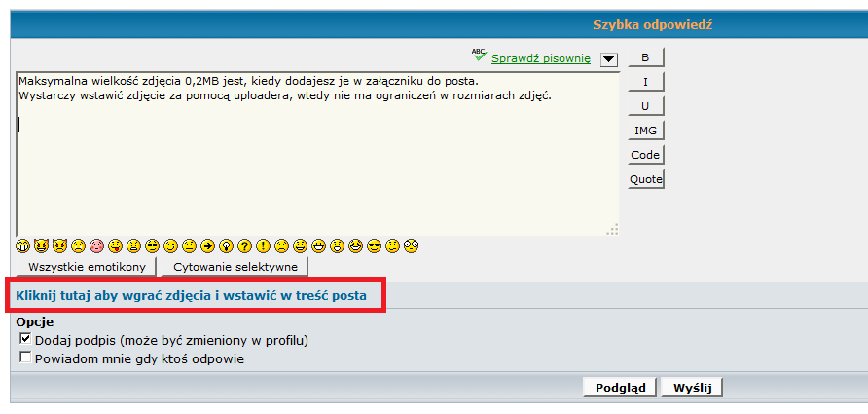
Task: Click the Sprawdź pisownię link
Action: pyautogui.click(x=541, y=58)
